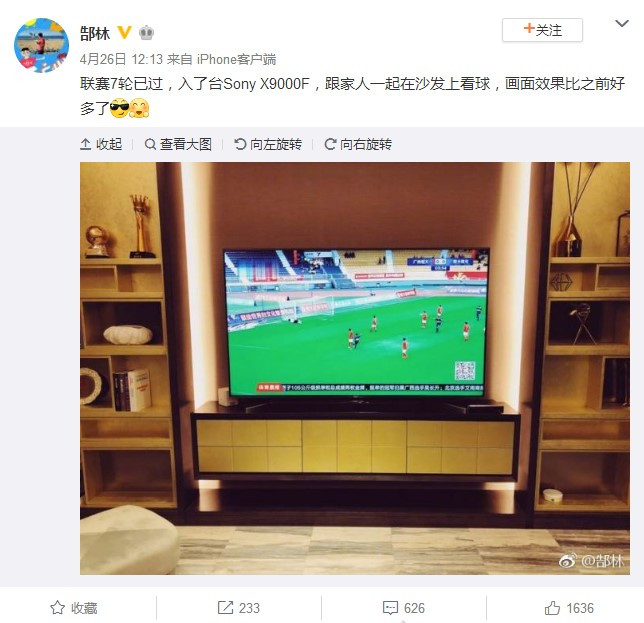The width and height of the screenshot is (644, 623).
Task: Rotate the image right with 向右旋转
Action: (358, 144)
